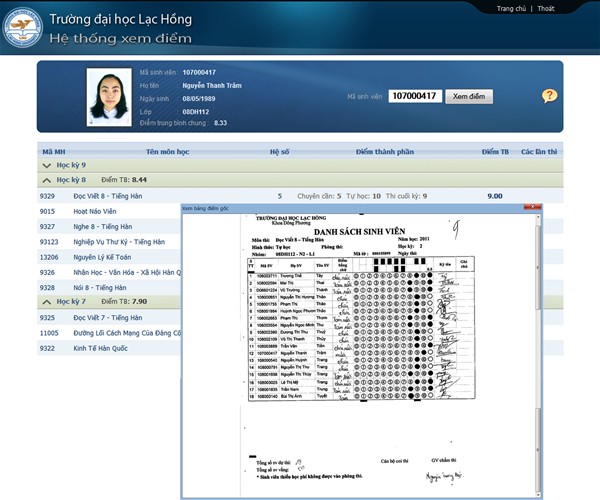Viewport: 600px width, 500px height.
Task: Select the Kinh Tế Hàn Quốc course
Action: tap(101, 348)
